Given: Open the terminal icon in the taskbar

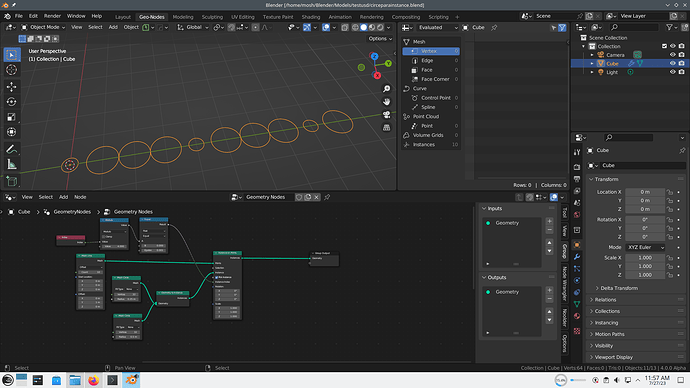Looking at the screenshot, I should 112,380.
